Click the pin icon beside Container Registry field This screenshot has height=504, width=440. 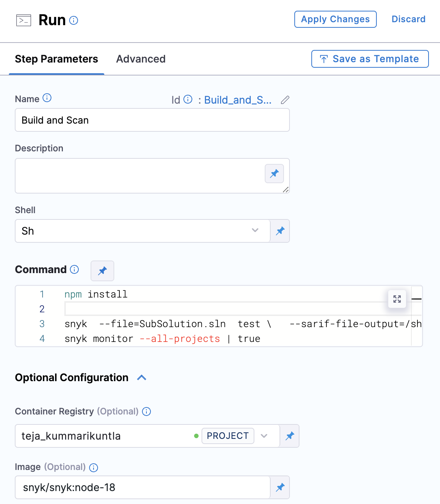tap(290, 436)
